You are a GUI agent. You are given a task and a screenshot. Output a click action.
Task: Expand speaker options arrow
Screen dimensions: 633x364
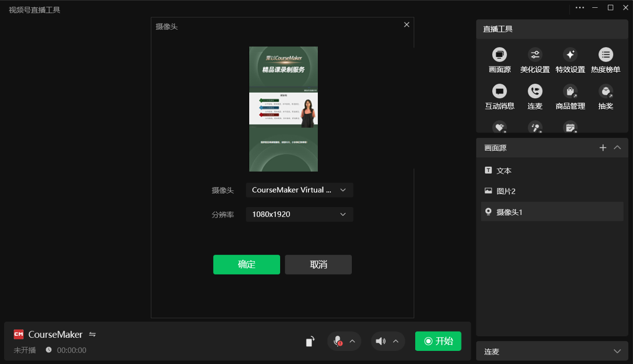[x=396, y=342]
